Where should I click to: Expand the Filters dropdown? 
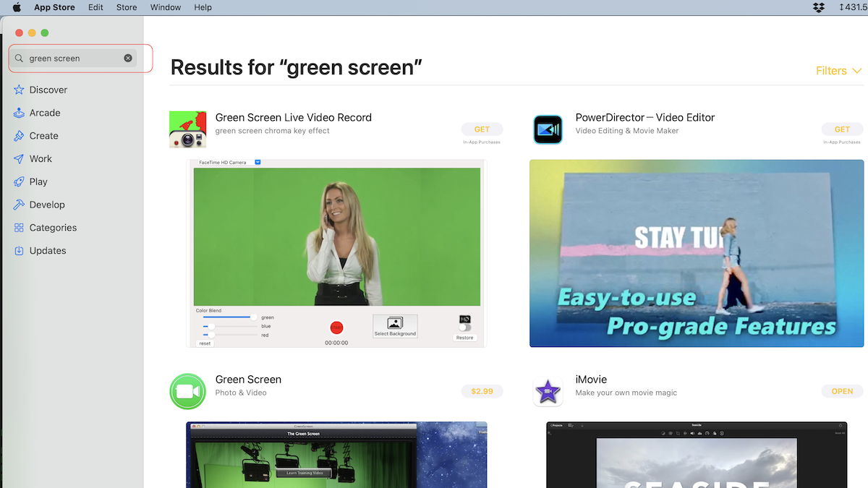click(x=838, y=71)
